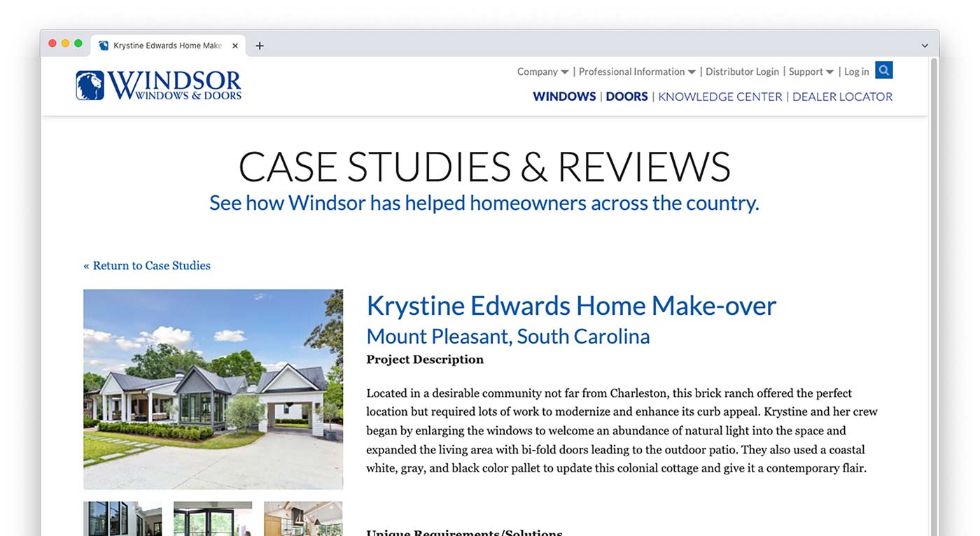Click the CASE STUDIES & REVIEWS title
The width and height of the screenshot is (980, 536).
click(x=484, y=167)
